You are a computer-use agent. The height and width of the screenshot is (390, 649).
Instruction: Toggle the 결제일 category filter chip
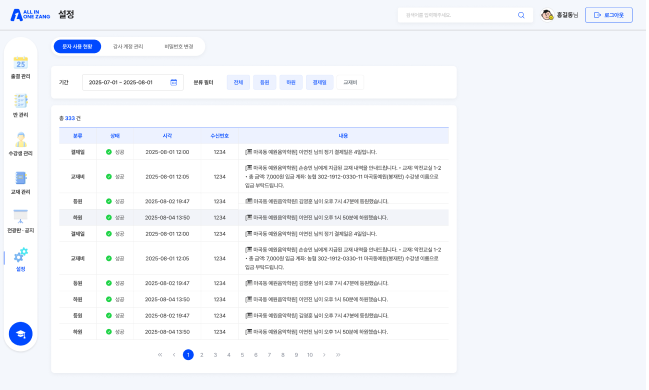coord(320,82)
